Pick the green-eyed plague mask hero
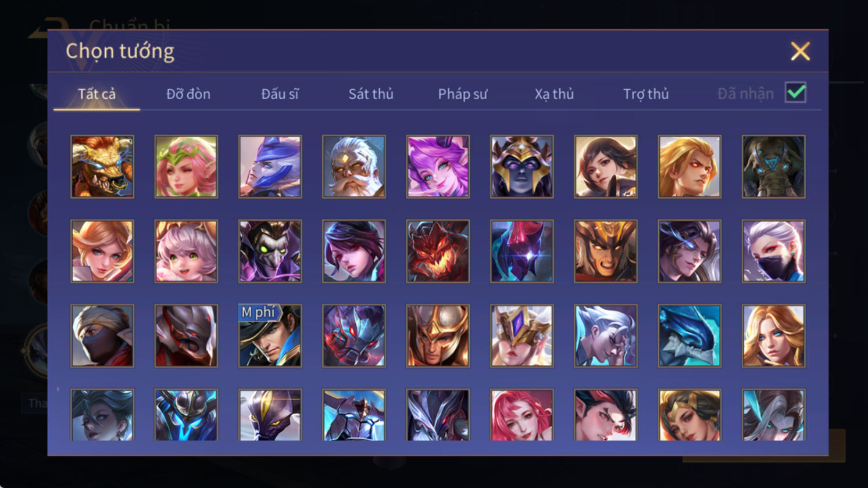 pos(270,251)
